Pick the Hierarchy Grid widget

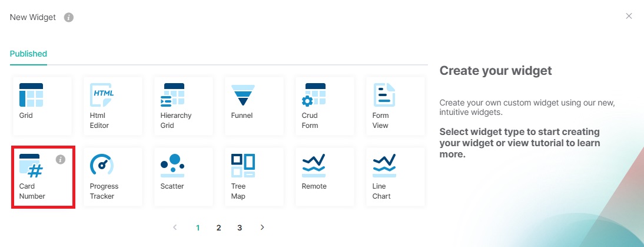click(172, 95)
